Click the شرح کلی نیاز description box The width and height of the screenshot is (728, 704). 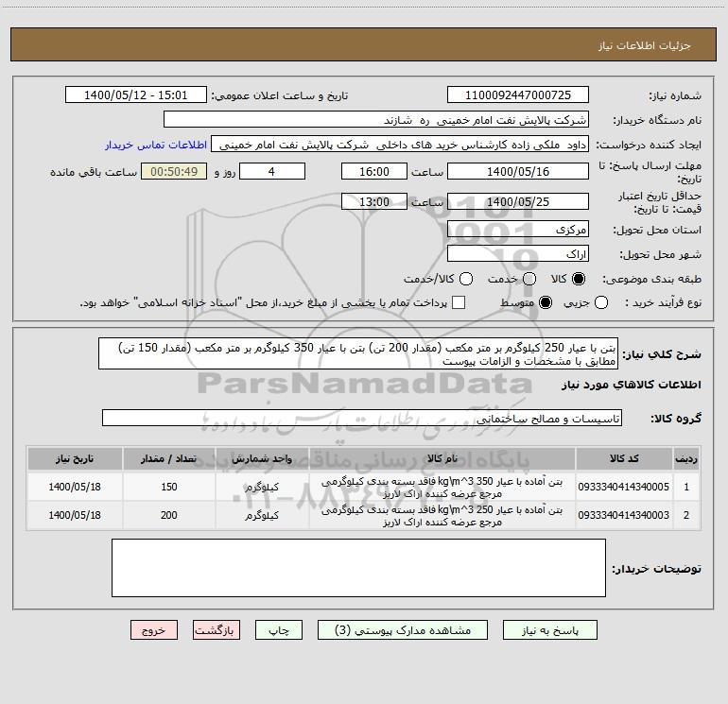point(358,353)
